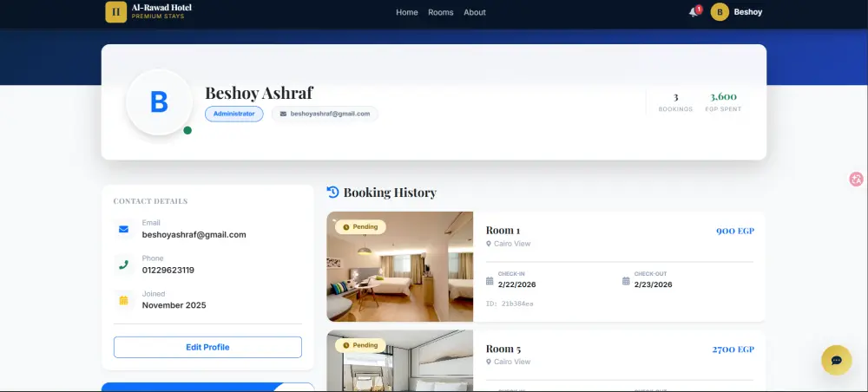Open the Rooms menu item
This screenshot has height=392, width=868.
tap(441, 12)
